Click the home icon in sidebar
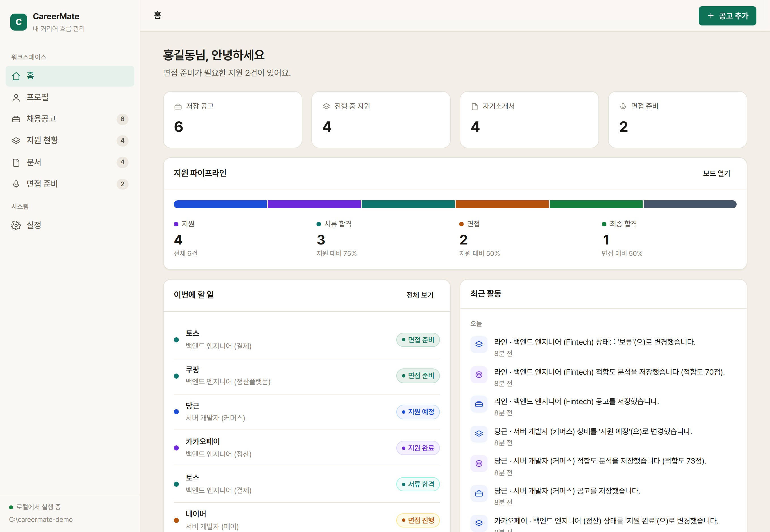This screenshot has height=532, width=770. (16, 76)
